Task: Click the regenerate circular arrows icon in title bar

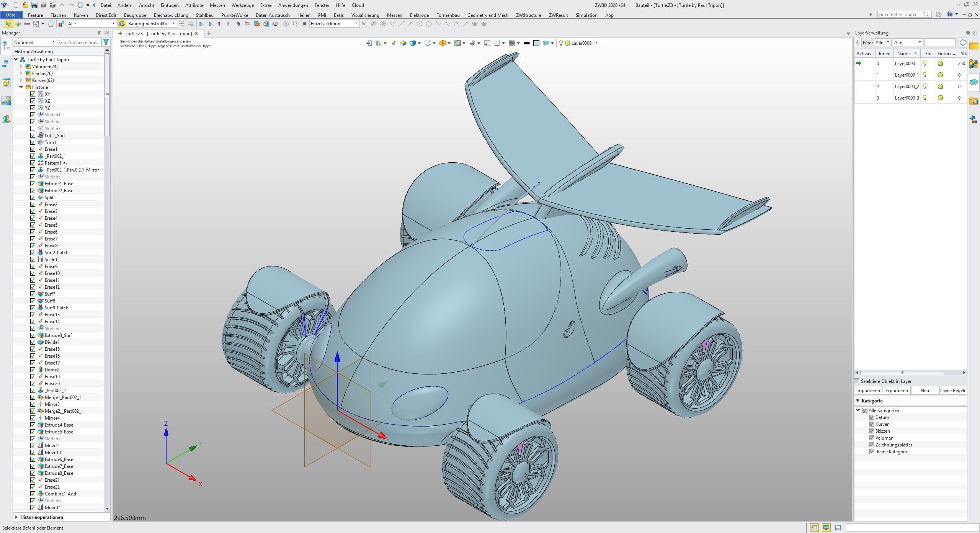Action: [80, 5]
